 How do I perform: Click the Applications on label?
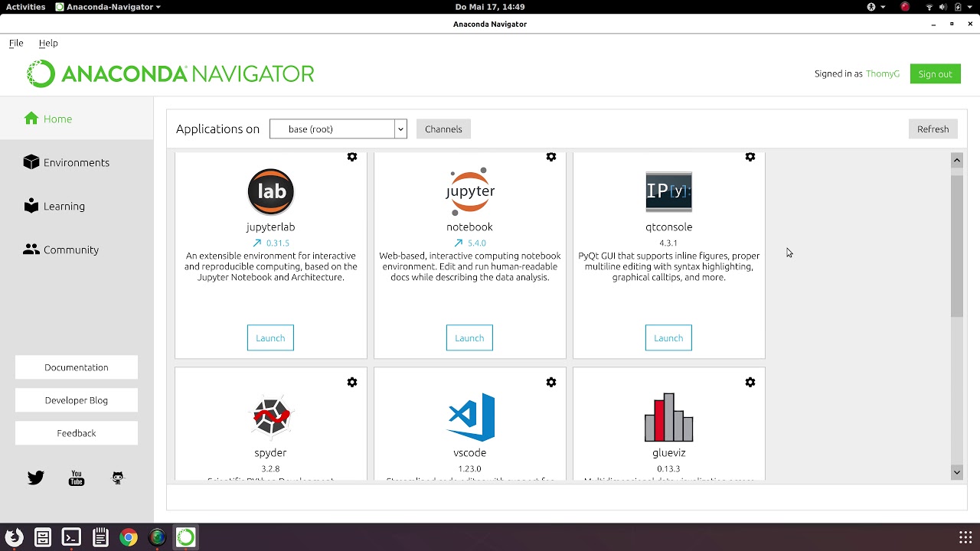pos(218,129)
